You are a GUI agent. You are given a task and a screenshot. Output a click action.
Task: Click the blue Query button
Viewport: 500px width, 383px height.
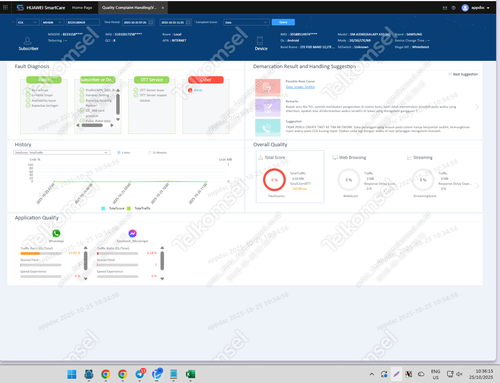(283, 22)
